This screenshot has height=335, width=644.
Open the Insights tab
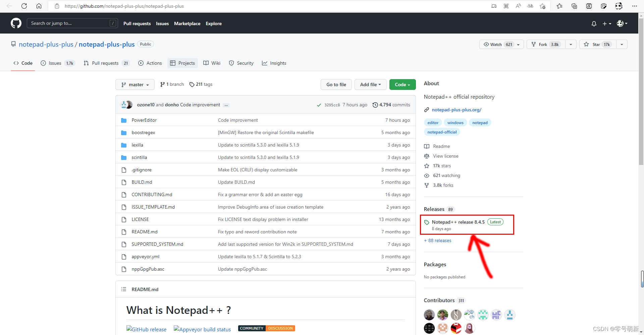274,63
